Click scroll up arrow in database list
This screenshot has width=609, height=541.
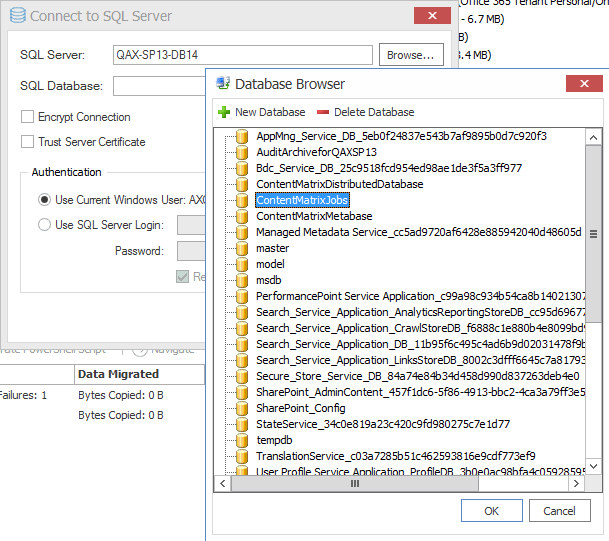pos(593,137)
